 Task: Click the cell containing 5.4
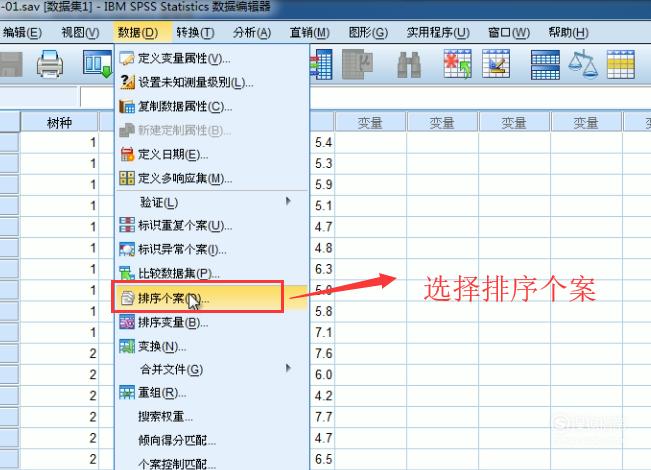click(322, 142)
